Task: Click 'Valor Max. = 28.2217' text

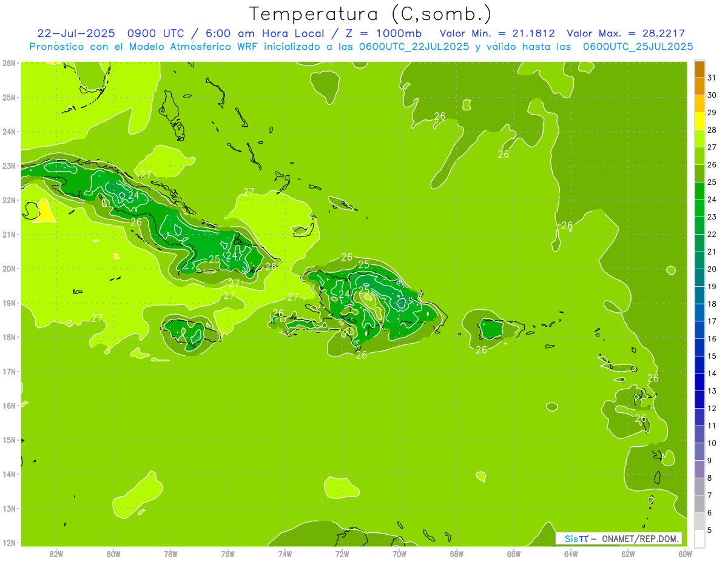Action: coord(625,33)
